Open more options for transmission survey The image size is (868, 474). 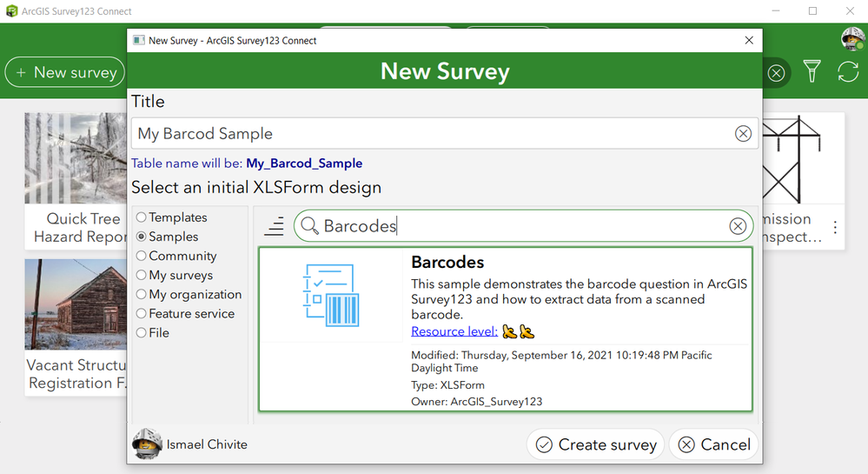pyautogui.click(x=835, y=228)
